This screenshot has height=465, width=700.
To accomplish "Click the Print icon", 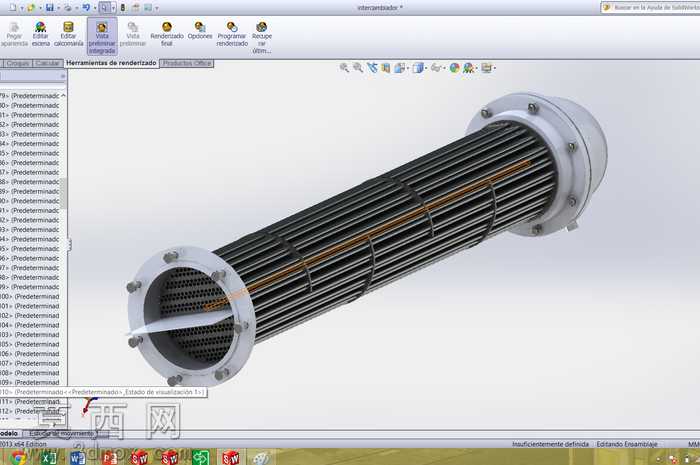I will (67, 8).
